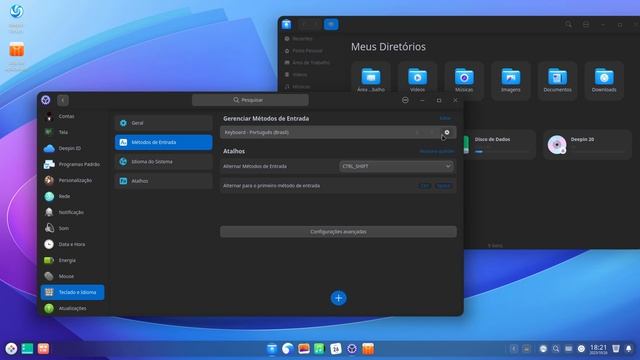This screenshot has height=360, width=640.
Task: Select the Idioma do Sistema tab
Action: [164, 162]
